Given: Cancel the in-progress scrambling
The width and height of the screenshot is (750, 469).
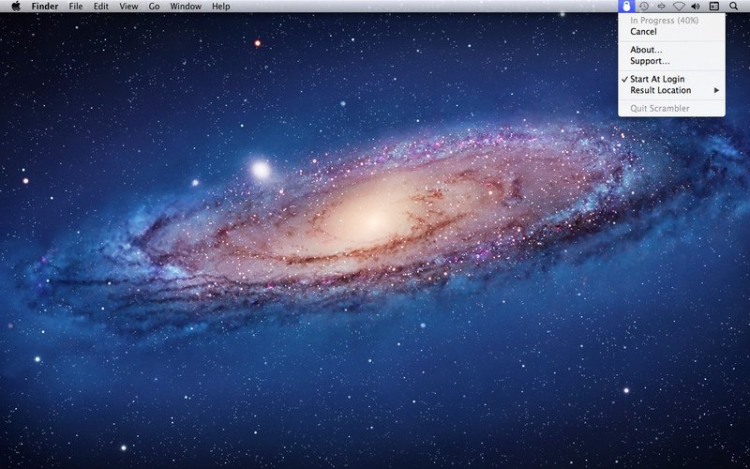Looking at the screenshot, I should pyautogui.click(x=672, y=32).
